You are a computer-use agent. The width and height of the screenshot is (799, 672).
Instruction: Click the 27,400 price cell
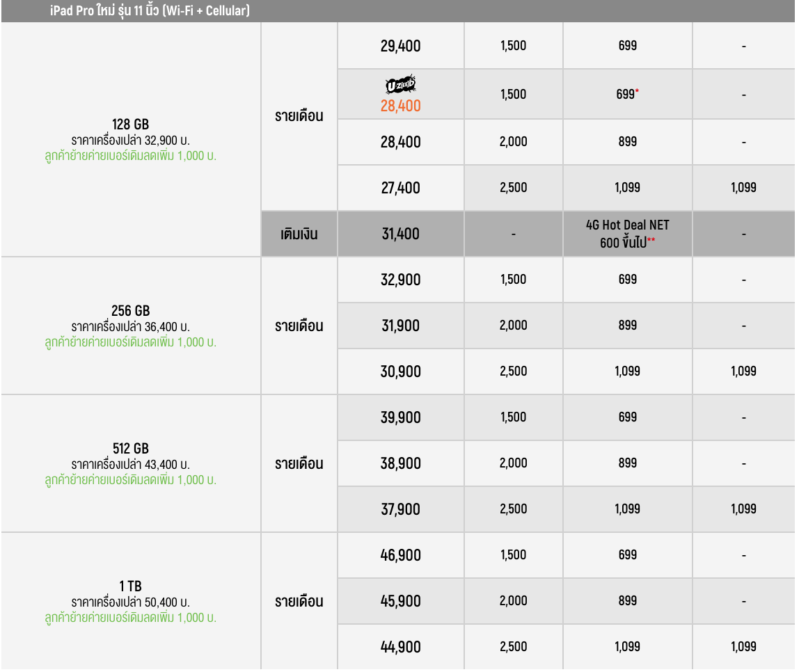tap(400, 188)
